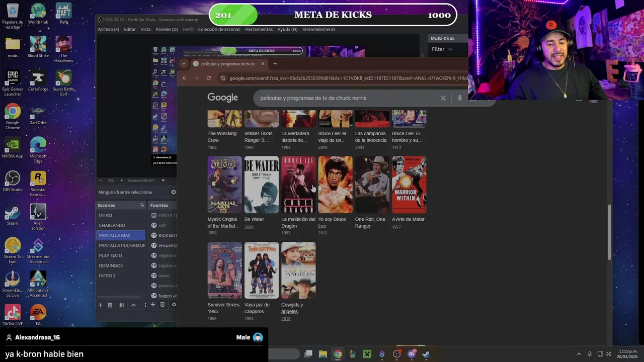Open the WorldsHub desktop shortcut
The height and width of the screenshot is (362, 644).
[38, 14]
